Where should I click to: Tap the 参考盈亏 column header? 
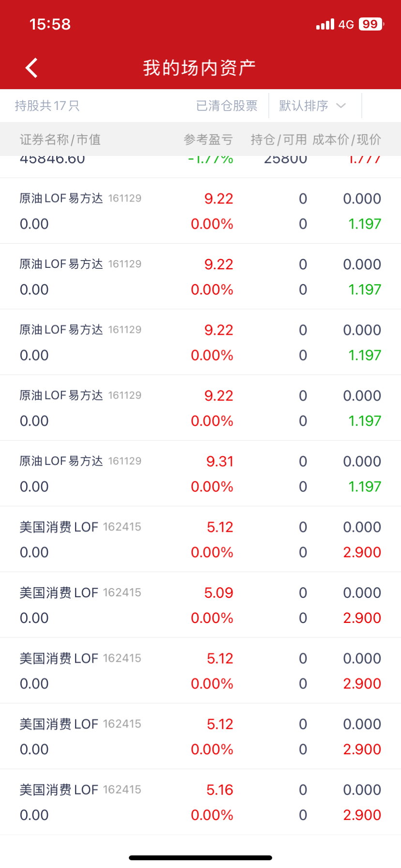[x=208, y=139]
